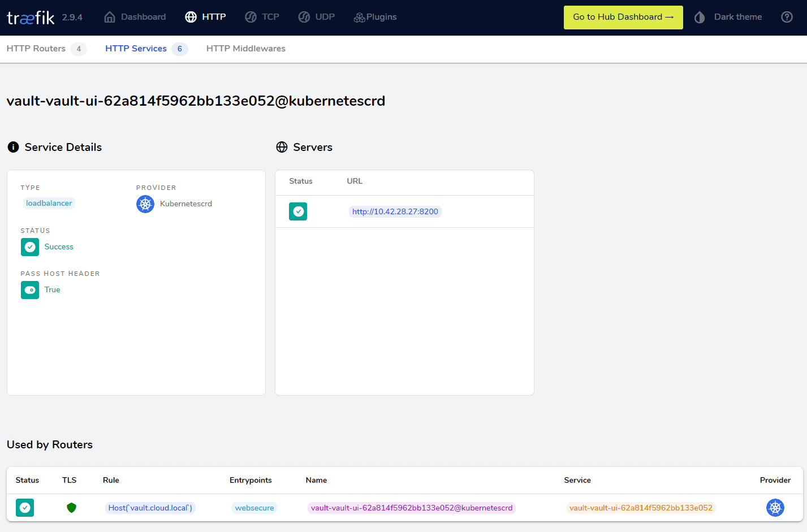Screen dimensions: 807x532
Task: Open the help question mark icon
Action: click(787, 17)
